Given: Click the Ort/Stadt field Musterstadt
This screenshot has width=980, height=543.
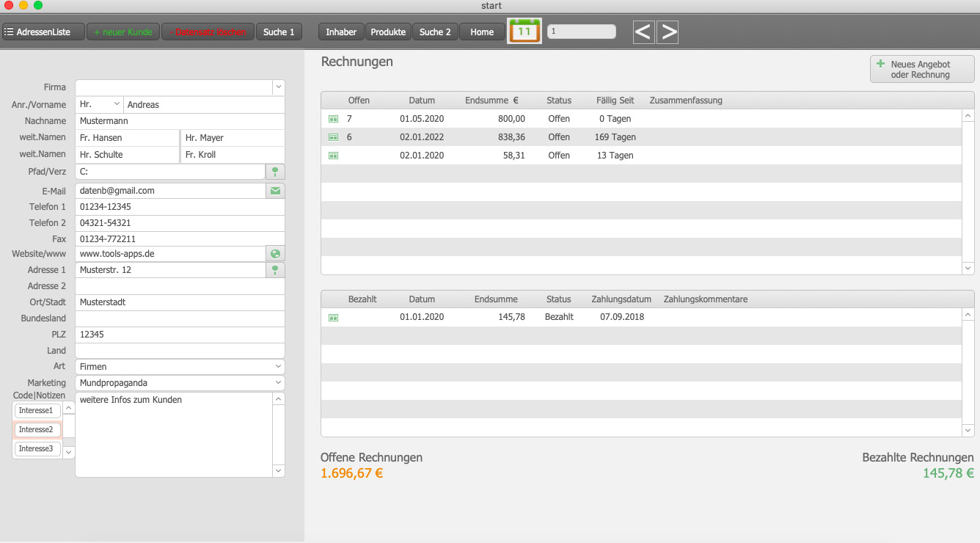Looking at the screenshot, I should coord(180,302).
